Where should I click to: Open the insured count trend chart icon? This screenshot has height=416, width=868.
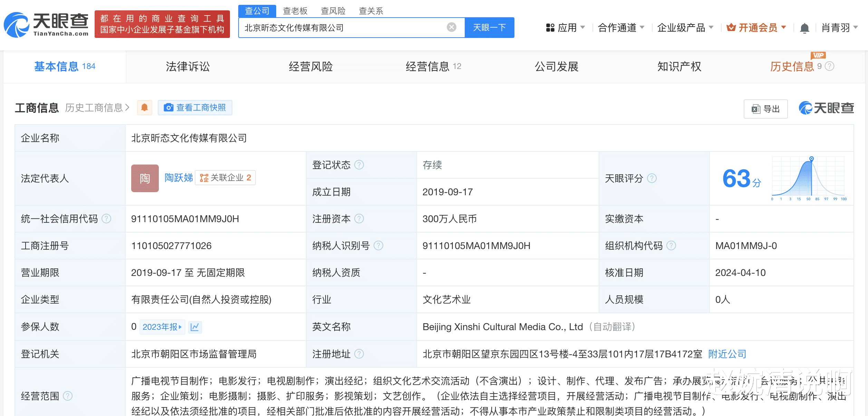coord(195,327)
